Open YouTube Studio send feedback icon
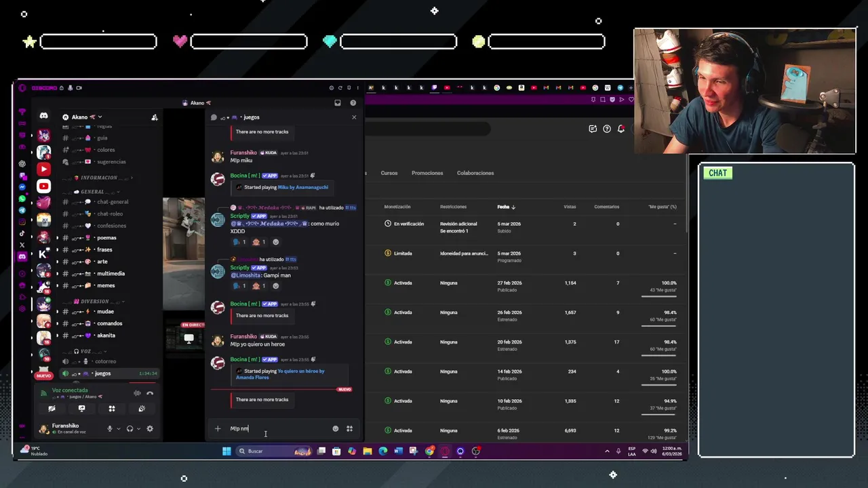Image resolution: width=868 pixels, height=488 pixels. pyautogui.click(x=593, y=129)
